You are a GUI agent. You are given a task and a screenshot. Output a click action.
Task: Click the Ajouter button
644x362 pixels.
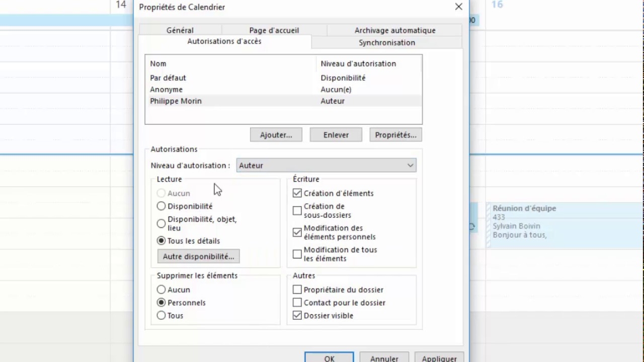click(276, 135)
